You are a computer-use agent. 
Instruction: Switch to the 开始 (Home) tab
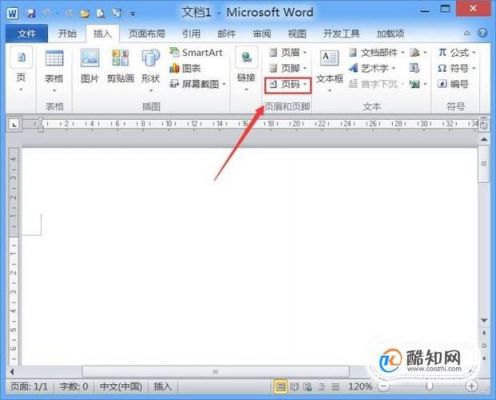click(x=67, y=34)
